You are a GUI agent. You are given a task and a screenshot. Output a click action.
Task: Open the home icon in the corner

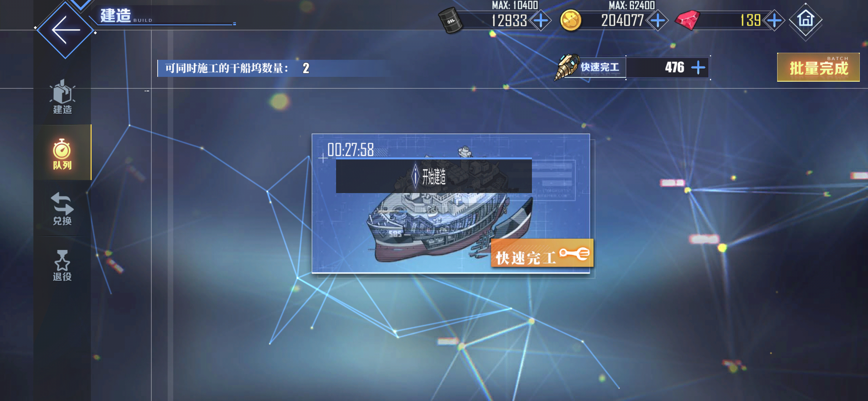pyautogui.click(x=805, y=20)
